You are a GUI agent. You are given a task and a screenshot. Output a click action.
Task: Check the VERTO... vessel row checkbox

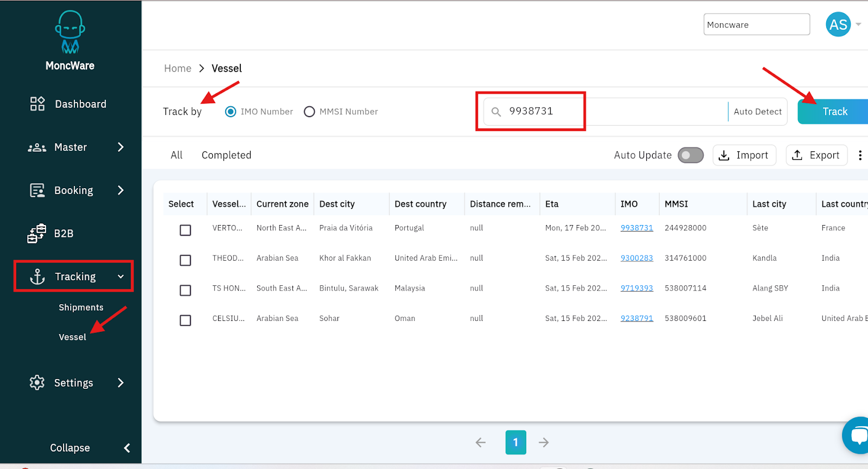tap(186, 230)
